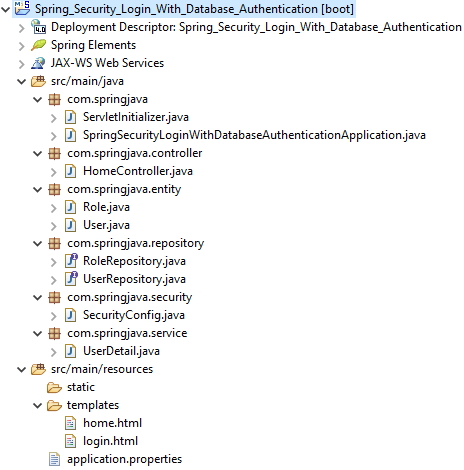Select the 'UserRepository.java' file name

[134, 279]
